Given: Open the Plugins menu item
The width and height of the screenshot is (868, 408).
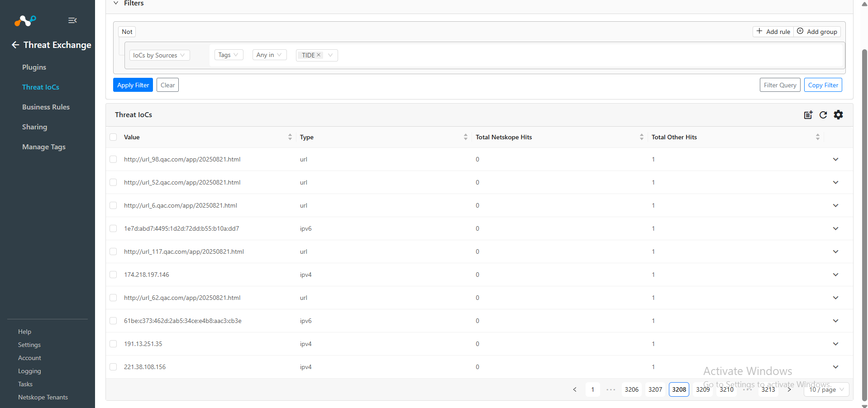Looking at the screenshot, I should pyautogui.click(x=34, y=67).
